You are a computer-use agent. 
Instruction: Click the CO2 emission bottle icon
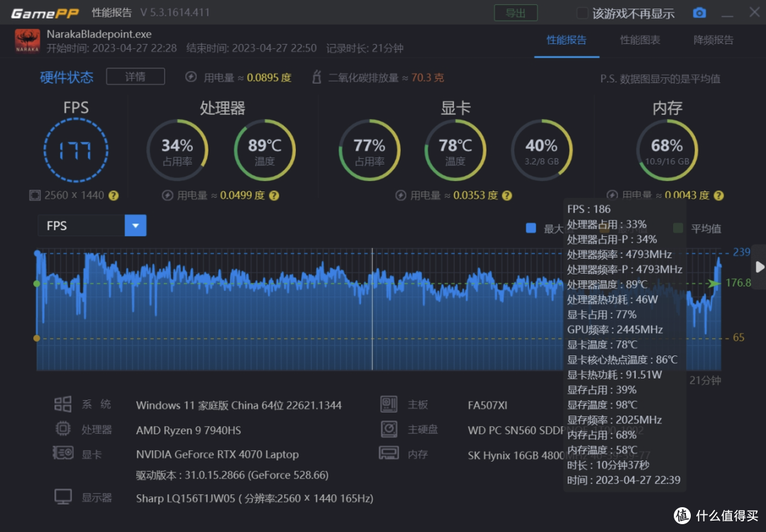click(316, 77)
